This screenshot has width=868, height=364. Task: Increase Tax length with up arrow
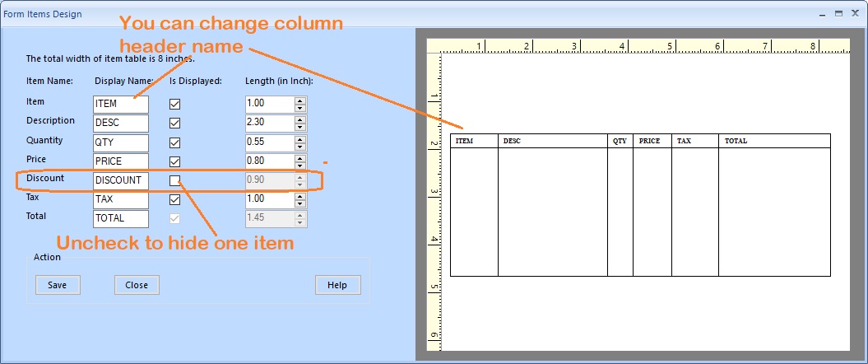[300, 196]
